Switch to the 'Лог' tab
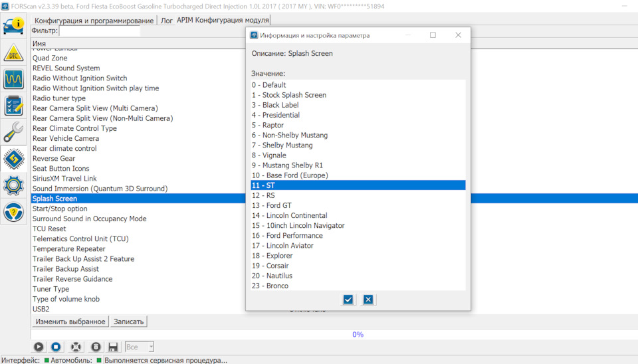This screenshot has height=364, width=638. coord(166,21)
